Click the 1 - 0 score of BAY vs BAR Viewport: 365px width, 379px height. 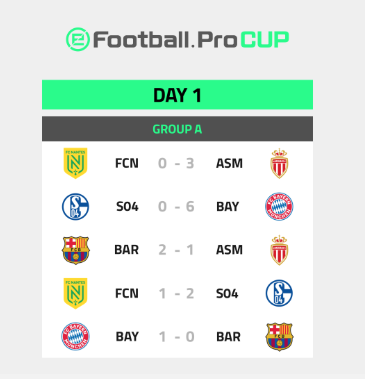(x=176, y=337)
